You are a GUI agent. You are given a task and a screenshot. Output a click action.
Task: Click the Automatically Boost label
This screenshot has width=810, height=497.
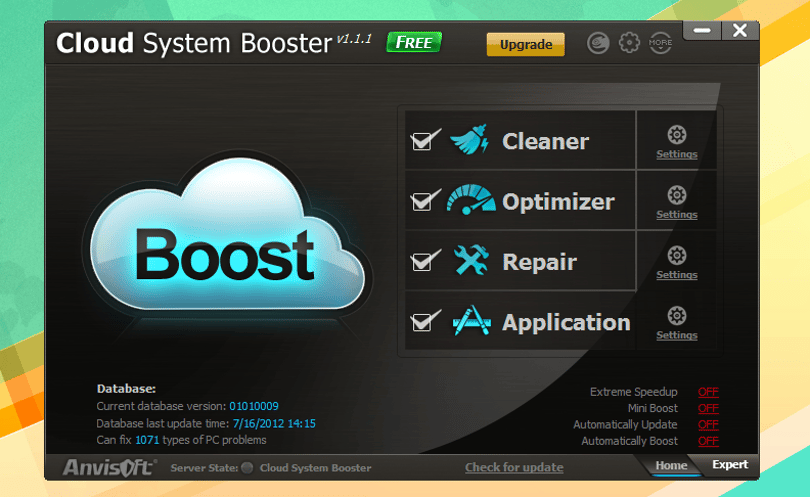tap(629, 441)
